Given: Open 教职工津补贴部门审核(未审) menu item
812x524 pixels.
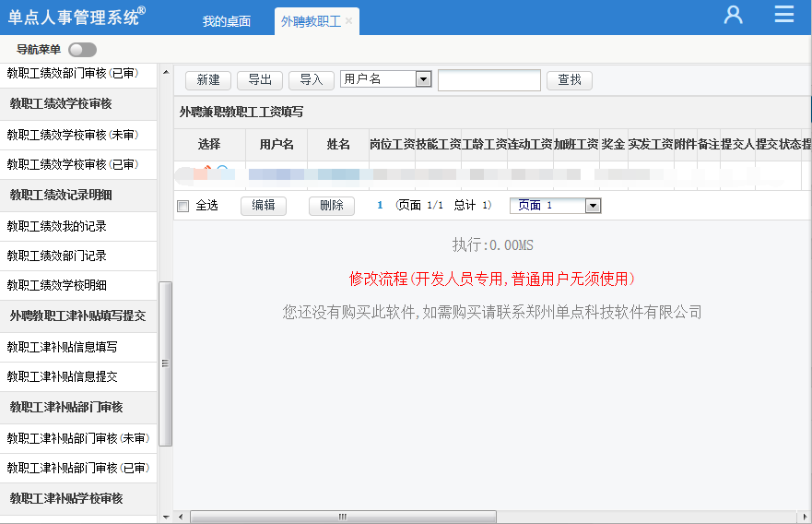Looking at the screenshot, I should point(78,438).
